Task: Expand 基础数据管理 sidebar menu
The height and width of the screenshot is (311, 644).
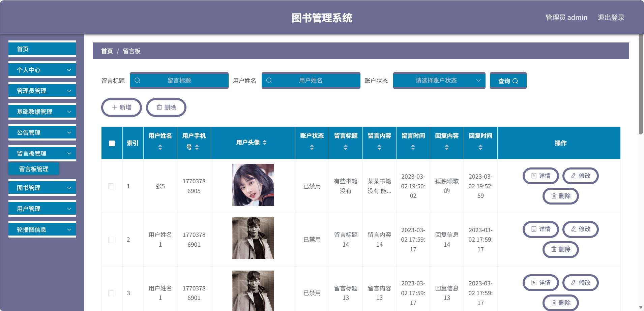Action: (x=42, y=112)
